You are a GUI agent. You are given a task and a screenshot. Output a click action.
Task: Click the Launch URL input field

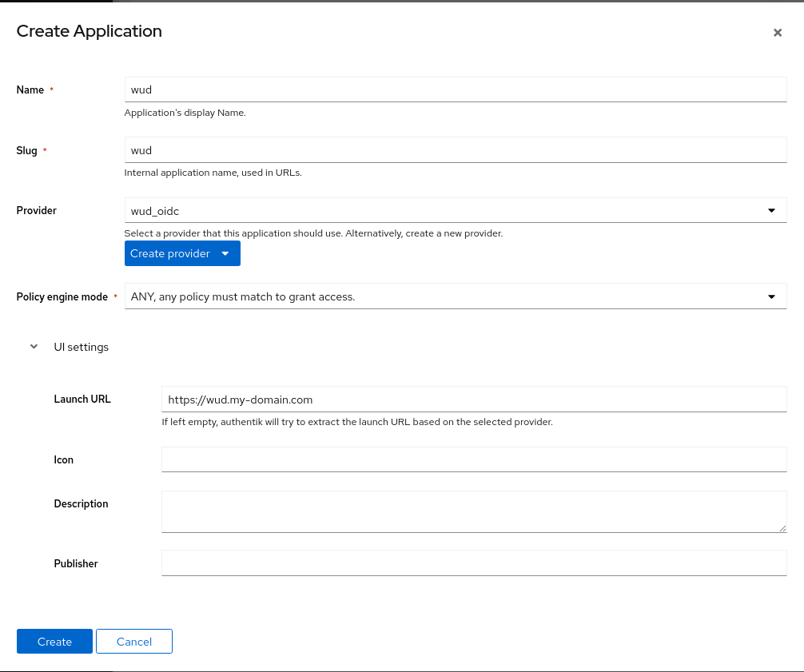474,400
